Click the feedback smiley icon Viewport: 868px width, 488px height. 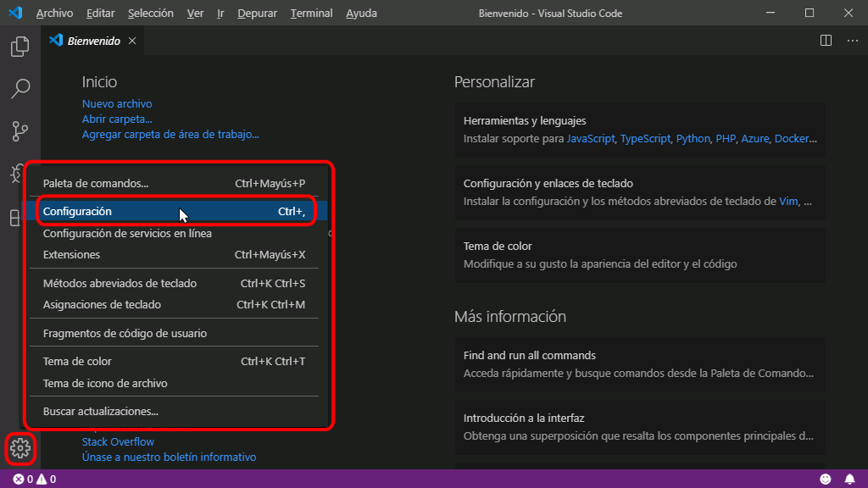[826, 480]
